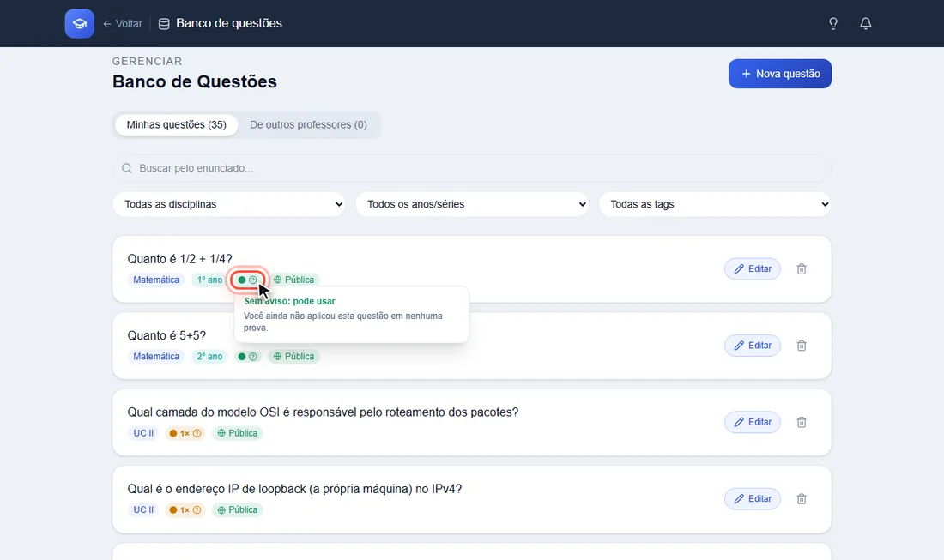Click UC II tag on the OSI question
The width and height of the screenshot is (944, 560).
click(143, 433)
